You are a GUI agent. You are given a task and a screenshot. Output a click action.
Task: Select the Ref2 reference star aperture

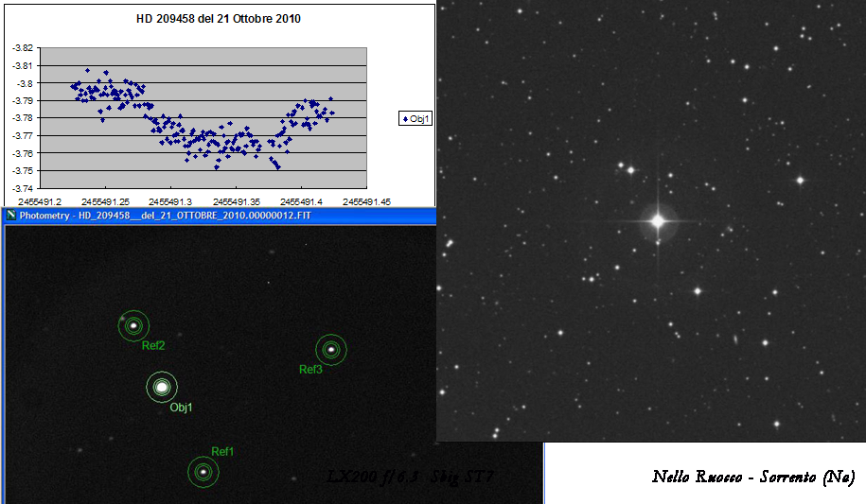(133, 326)
